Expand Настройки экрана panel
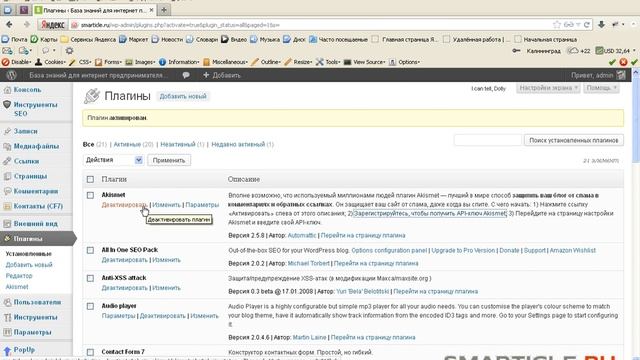Image resolution: width=640 pixels, height=360 pixels. tap(548, 88)
